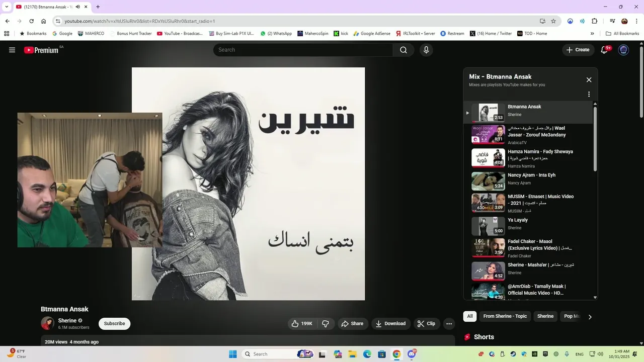Image resolution: width=644 pixels, height=362 pixels.
Task: Open Mix playlist three-dot options
Action: pos(589,94)
